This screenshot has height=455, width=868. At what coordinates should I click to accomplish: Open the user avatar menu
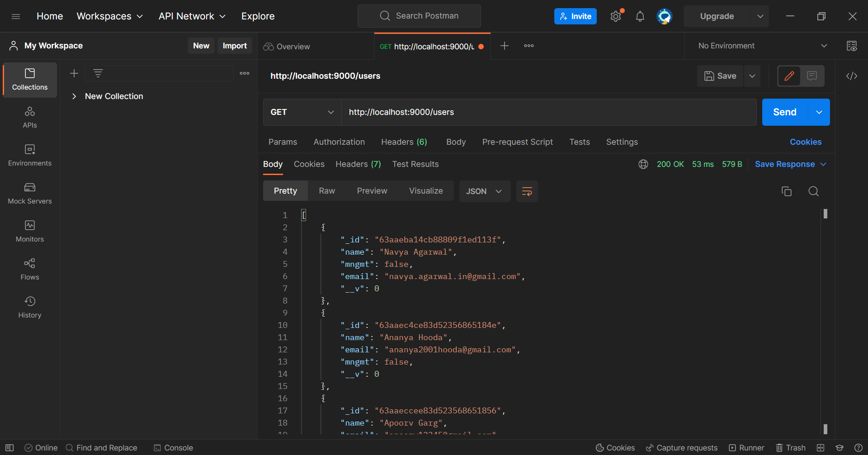pyautogui.click(x=665, y=16)
